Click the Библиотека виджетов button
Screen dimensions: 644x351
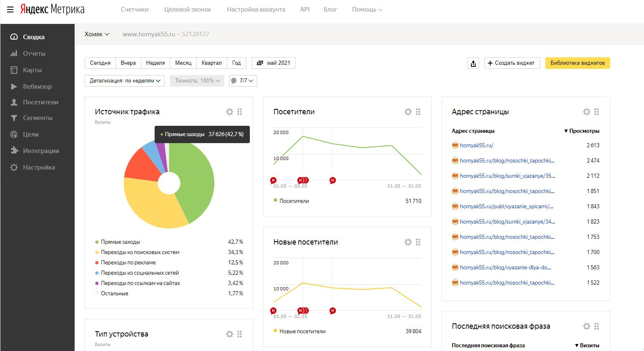[577, 63]
